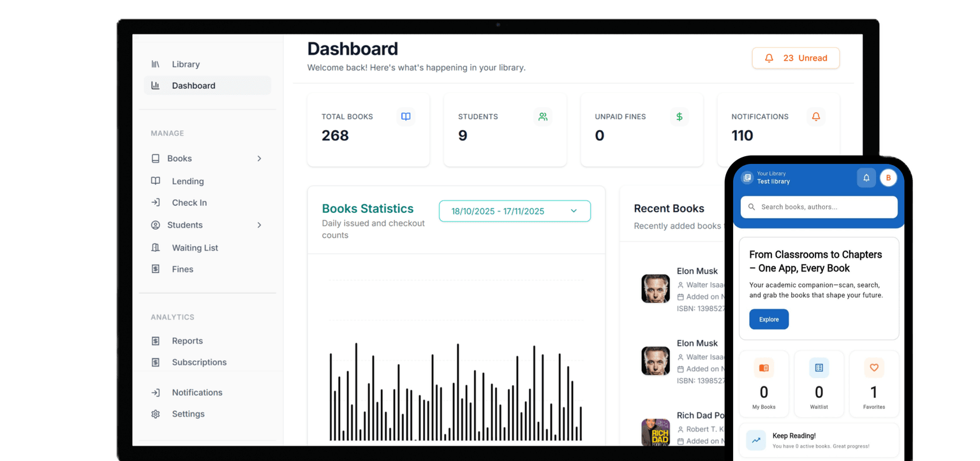The height and width of the screenshot is (461, 980).
Task: Select the Check In sidebar icon
Action: click(x=155, y=203)
